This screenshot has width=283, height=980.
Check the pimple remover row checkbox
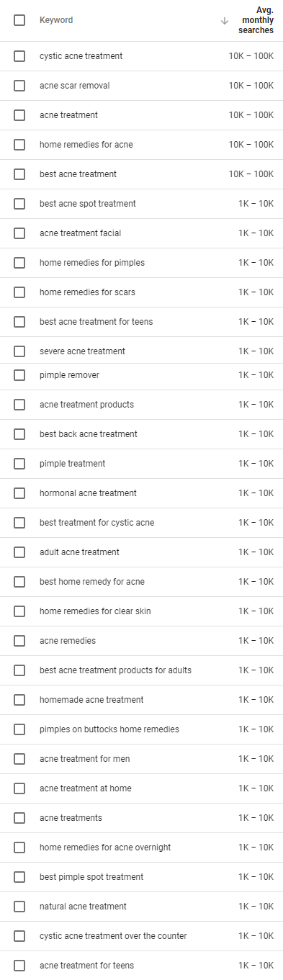[x=19, y=375]
